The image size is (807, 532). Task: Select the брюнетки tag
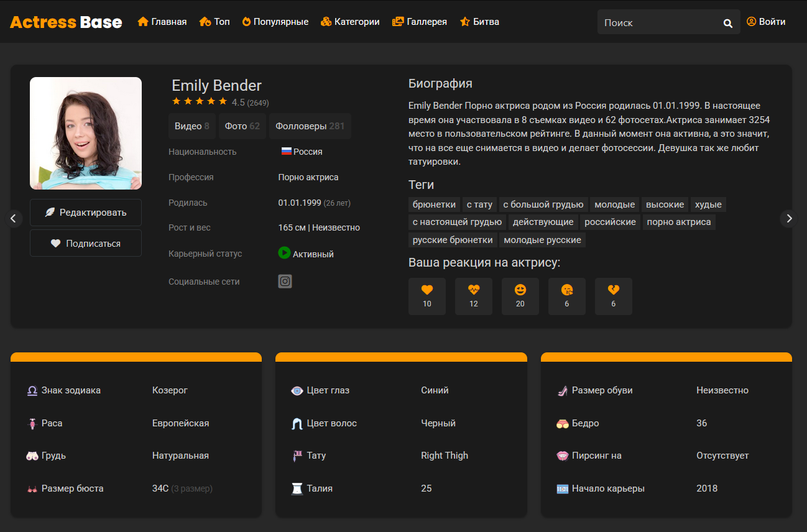click(x=435, y=204)
